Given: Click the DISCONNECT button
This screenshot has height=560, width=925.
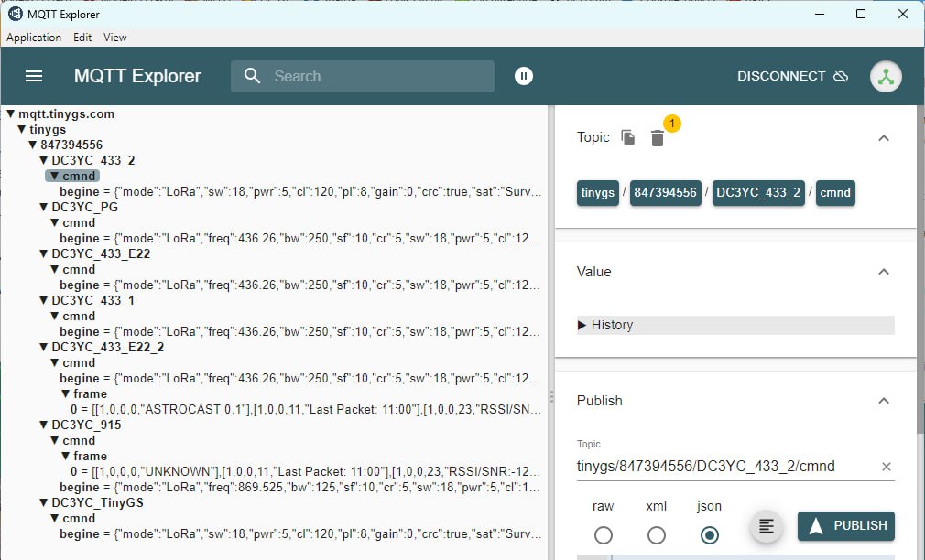Looking at the screenshot, I should (x=792, y=76).
